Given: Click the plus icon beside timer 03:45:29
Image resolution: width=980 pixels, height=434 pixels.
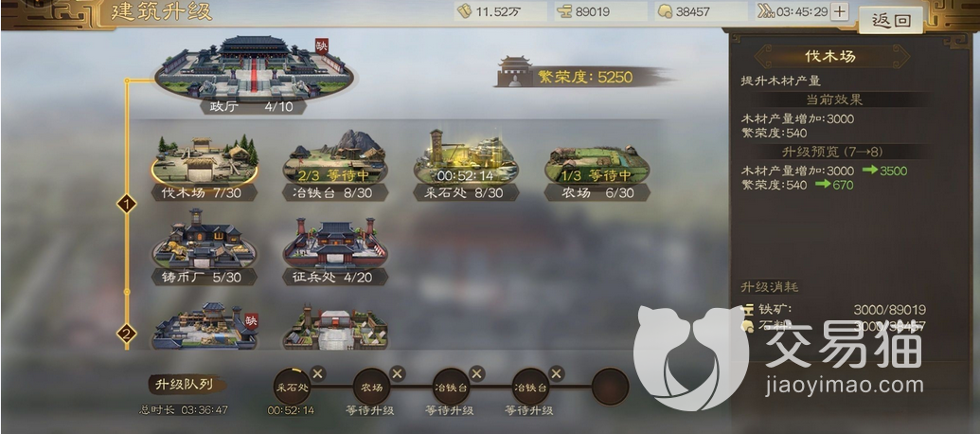Looking at the screenshot, I should click(839, 11).
